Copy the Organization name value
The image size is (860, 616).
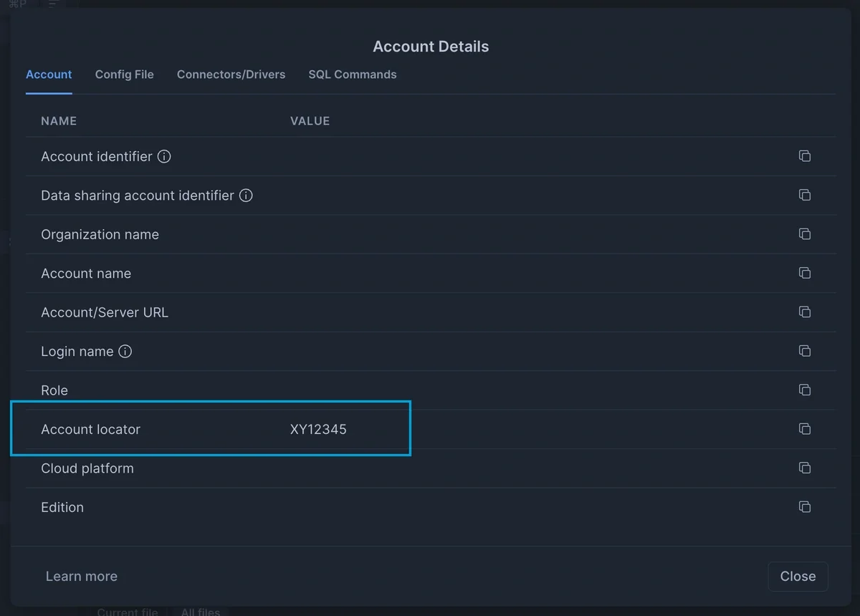click(x=805, y=234)
